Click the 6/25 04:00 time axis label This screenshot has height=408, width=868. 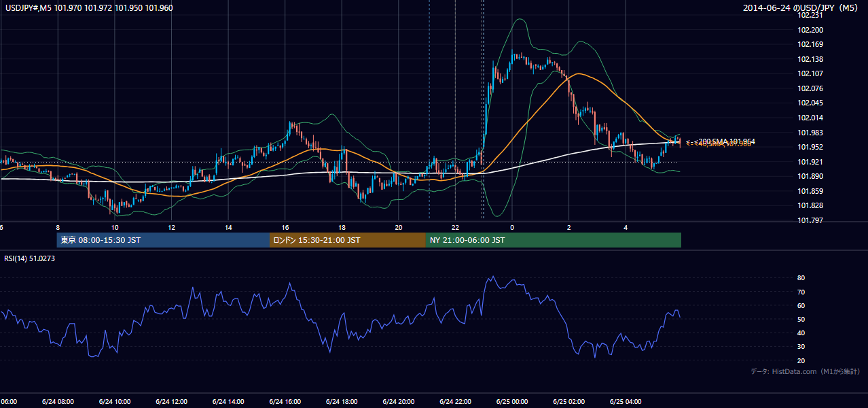coord(625,402)
